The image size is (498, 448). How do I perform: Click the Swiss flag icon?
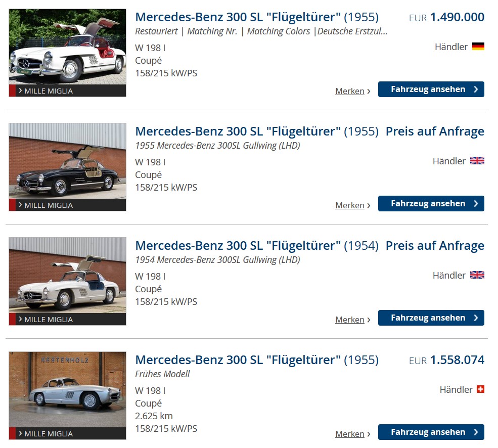480,389
